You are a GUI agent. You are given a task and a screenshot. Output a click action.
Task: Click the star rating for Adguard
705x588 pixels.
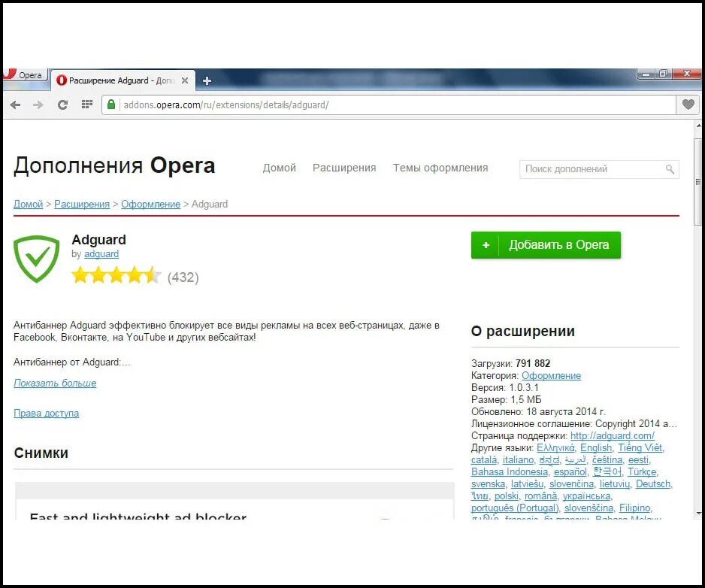pos(116,275)
